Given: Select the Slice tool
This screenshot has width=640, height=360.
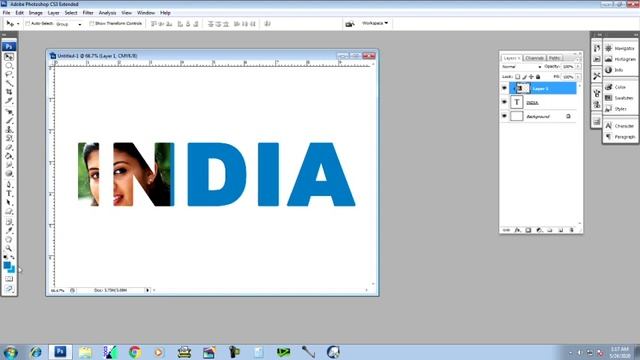Looking at the screenshot, I should 9,101.
